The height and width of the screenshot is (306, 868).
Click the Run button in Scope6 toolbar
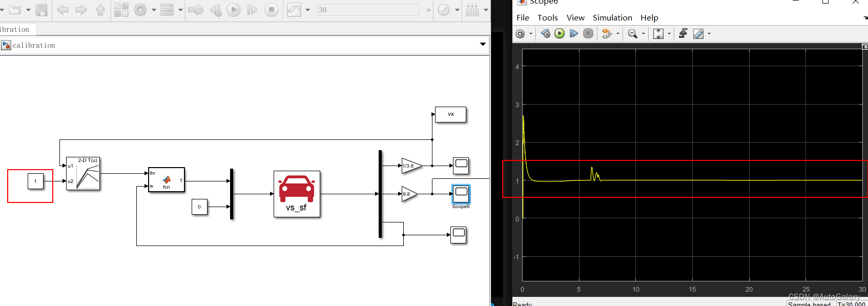[560, 34]
